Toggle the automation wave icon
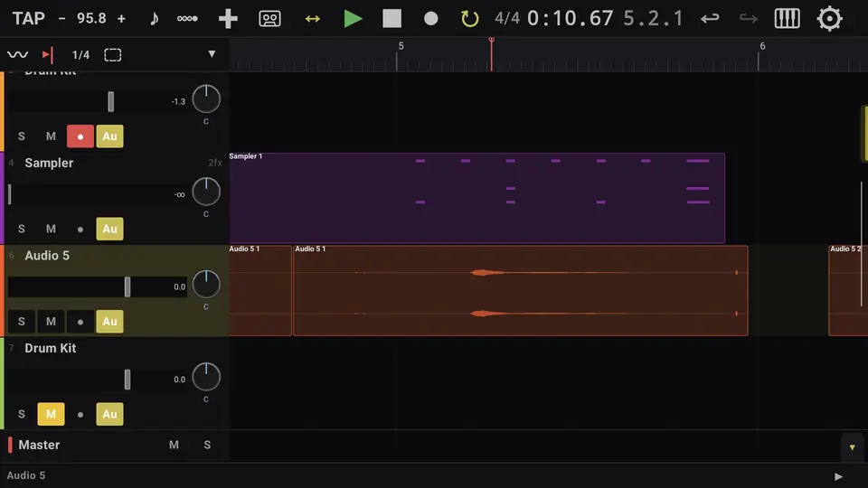 coord(18,54)
